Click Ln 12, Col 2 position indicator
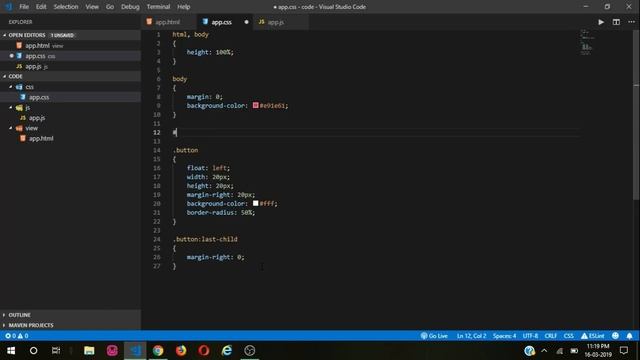Screen dimensions: 640x360 471,336
